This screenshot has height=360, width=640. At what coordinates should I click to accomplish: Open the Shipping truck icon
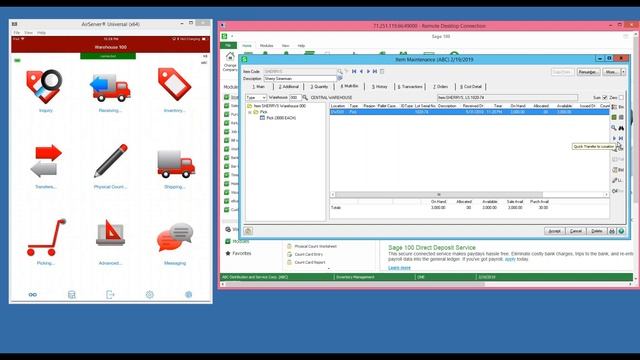tap(176, 164)
